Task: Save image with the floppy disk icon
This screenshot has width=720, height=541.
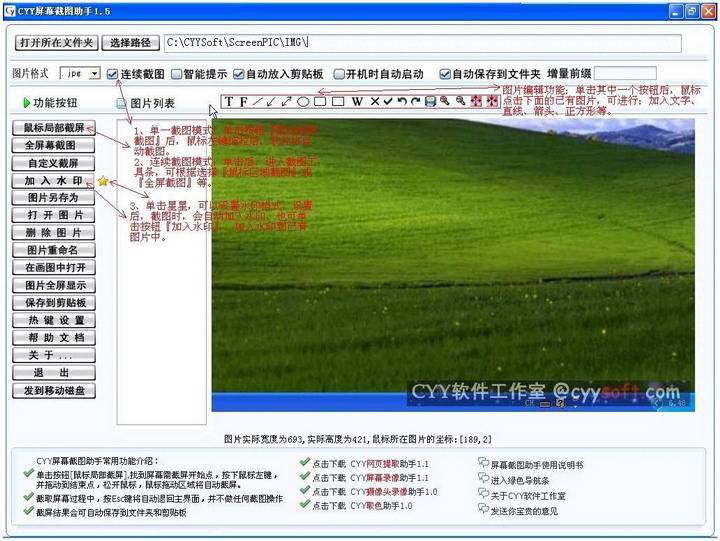Action: tap(430, 101)
